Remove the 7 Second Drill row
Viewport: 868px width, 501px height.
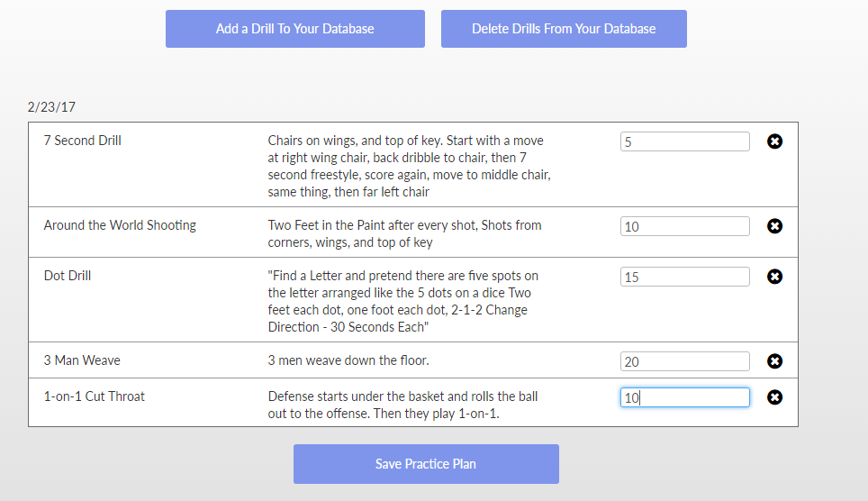pos(774,141)
